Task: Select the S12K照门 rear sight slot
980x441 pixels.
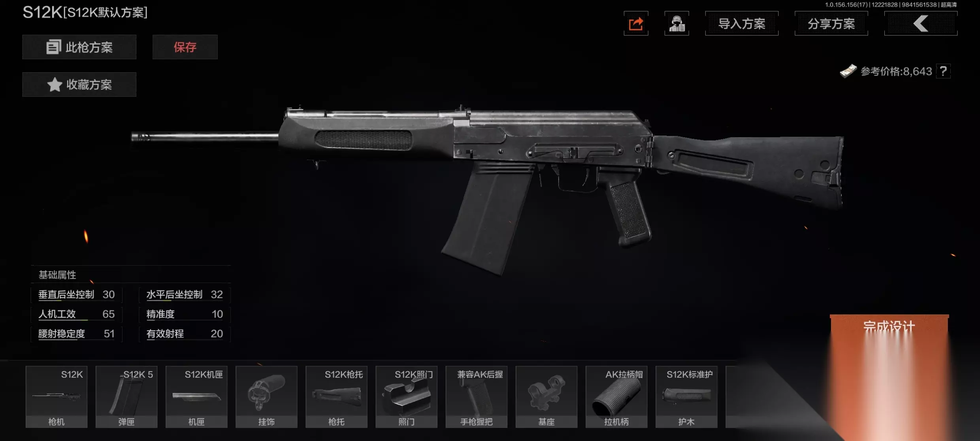Action: (406, 397)
